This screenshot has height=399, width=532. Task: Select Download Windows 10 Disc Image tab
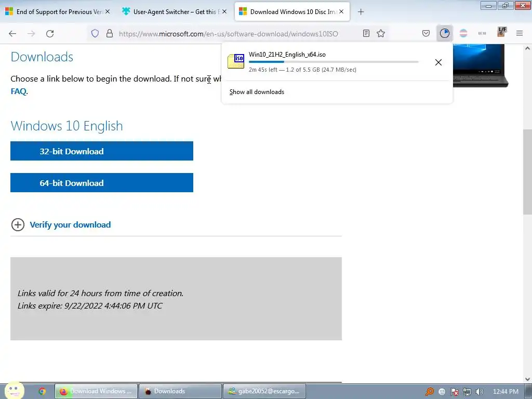coord(292,12)
